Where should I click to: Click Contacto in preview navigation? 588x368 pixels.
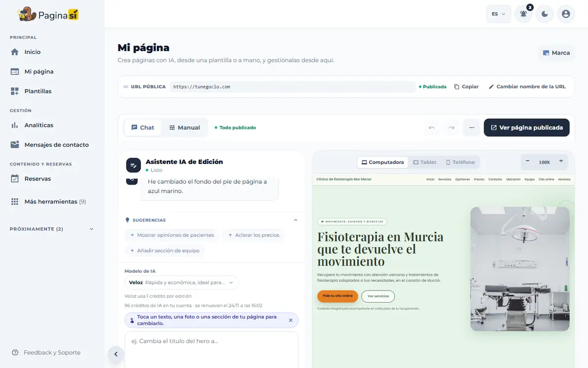495,180
